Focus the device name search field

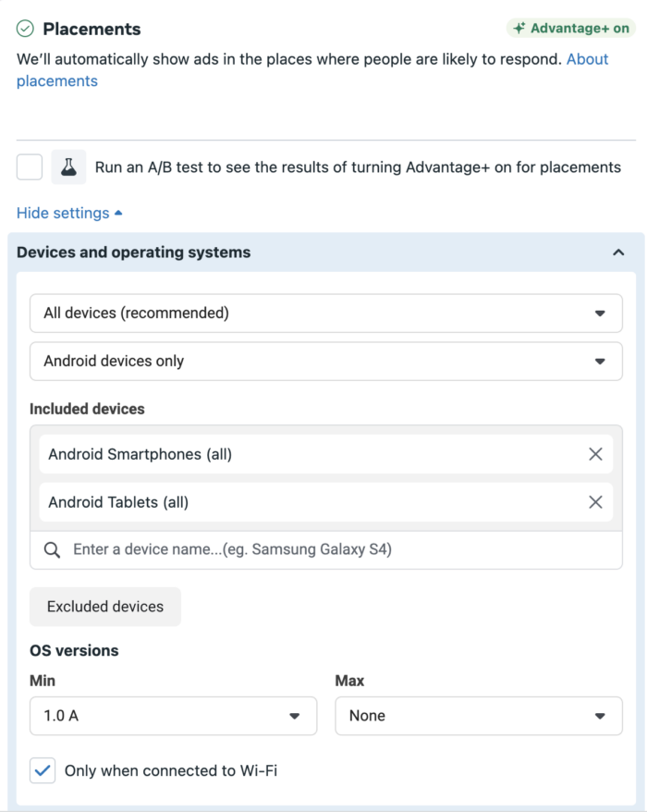pos(326,549)
